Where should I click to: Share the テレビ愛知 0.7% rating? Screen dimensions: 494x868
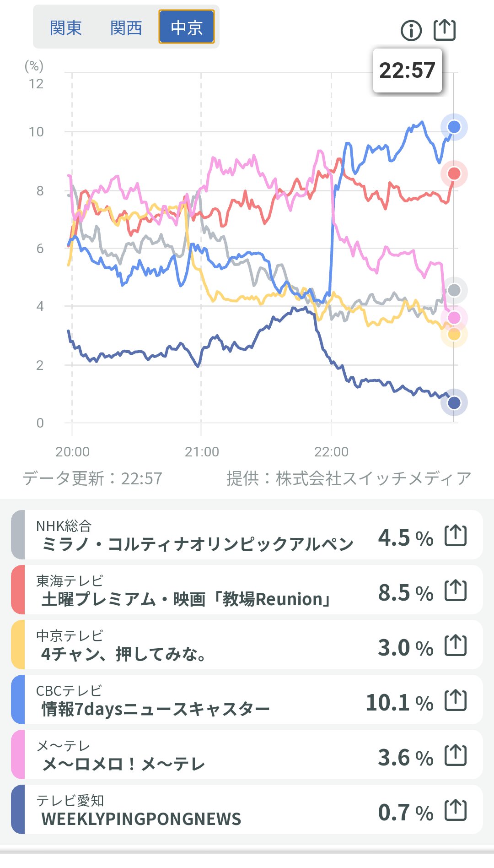pos(456,810)
